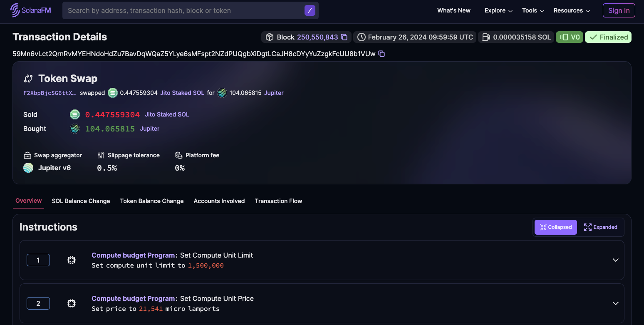Open Jito Staked SOL link in summary line
The image size is (644, 325).
(x=182, y=93)
